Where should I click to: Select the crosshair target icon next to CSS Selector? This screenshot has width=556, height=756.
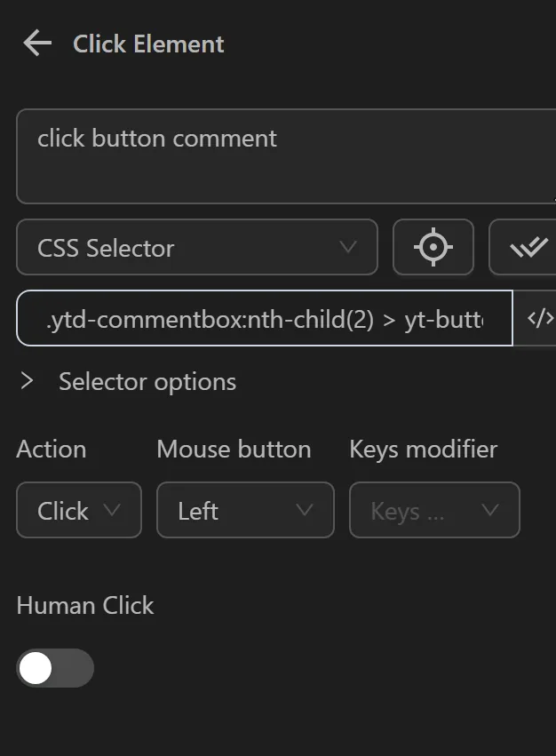(x=433, y=248)
